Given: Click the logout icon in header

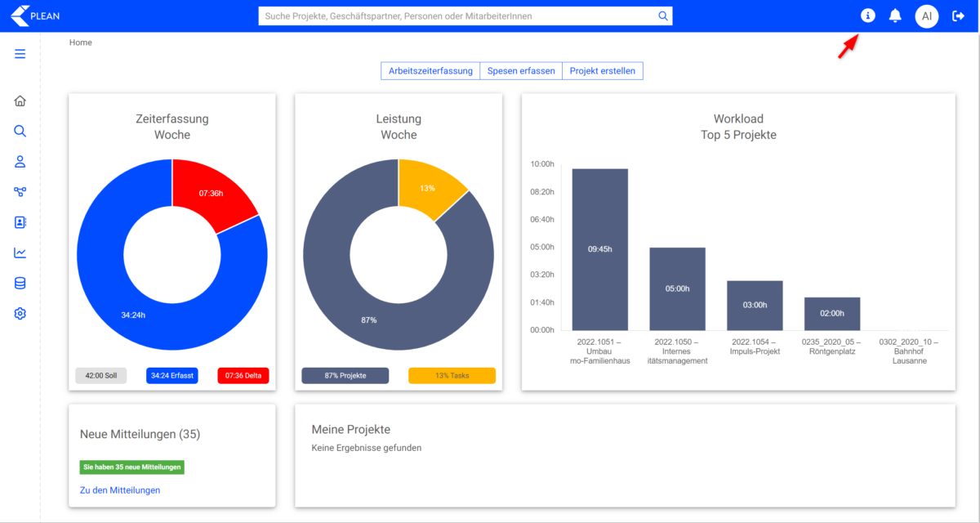Looking at the screenshot, I should point(959,16).
